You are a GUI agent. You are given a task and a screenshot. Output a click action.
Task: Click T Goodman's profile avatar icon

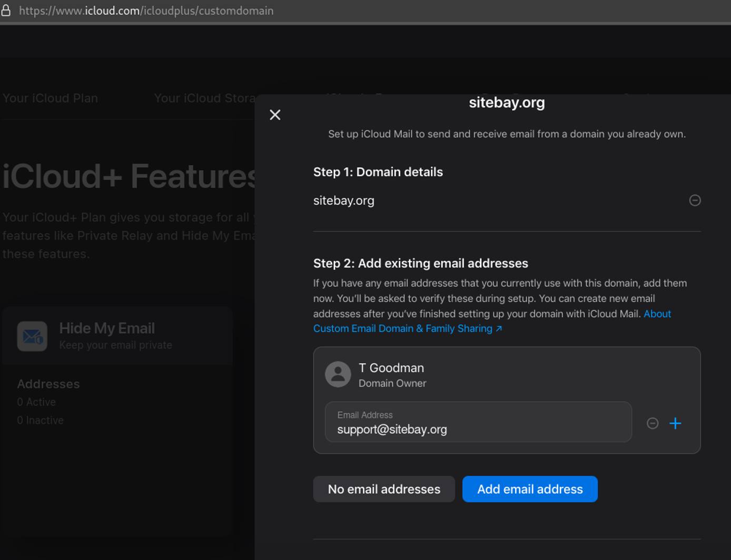point(338,374)
